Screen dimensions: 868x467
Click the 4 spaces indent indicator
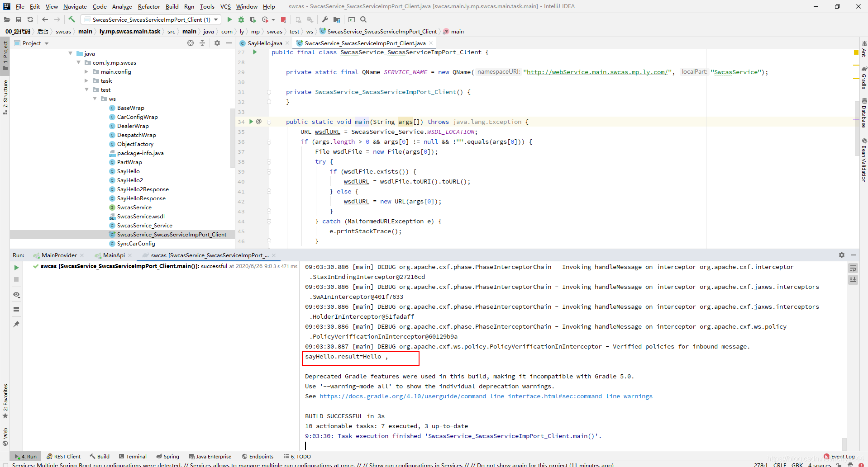point(820,464)
